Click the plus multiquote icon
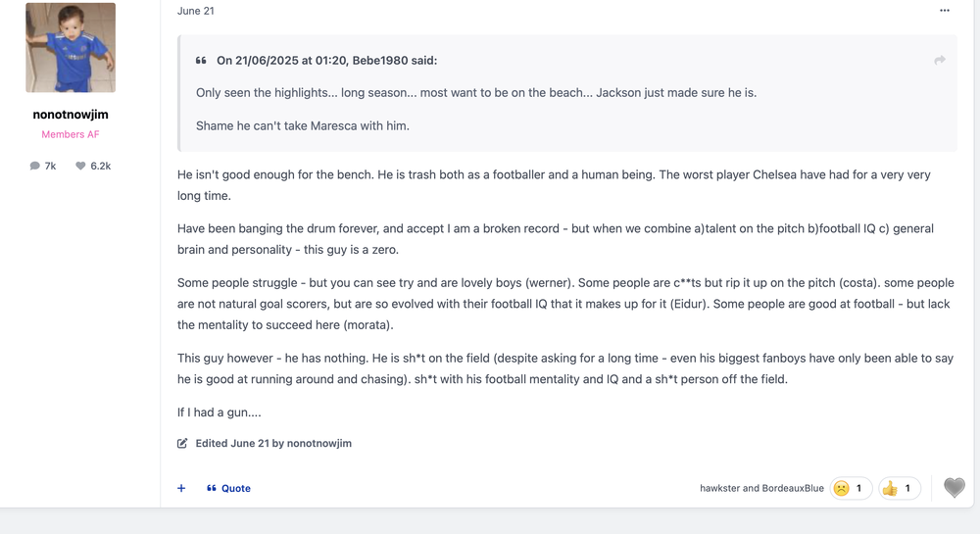The image size is (980, 534). tap(181, 488)
